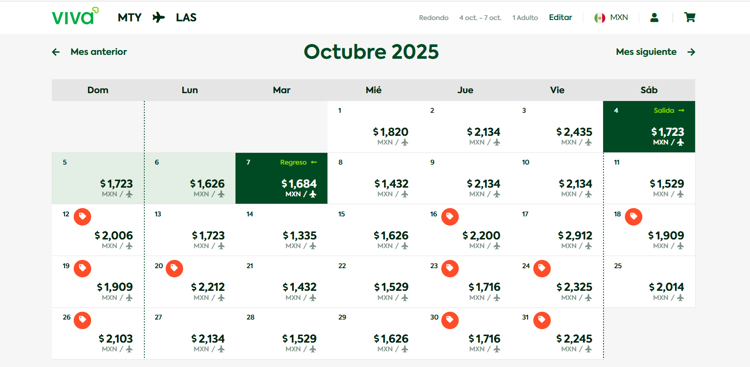Click the Mexico flag currency icon
The height and width of the screenshot is (367, 750).
(600, 18)
